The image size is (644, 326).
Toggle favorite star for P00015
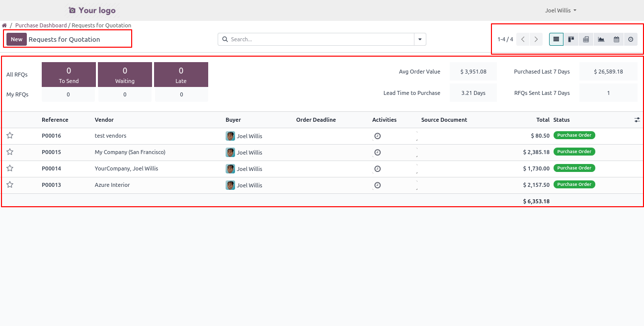9,152
